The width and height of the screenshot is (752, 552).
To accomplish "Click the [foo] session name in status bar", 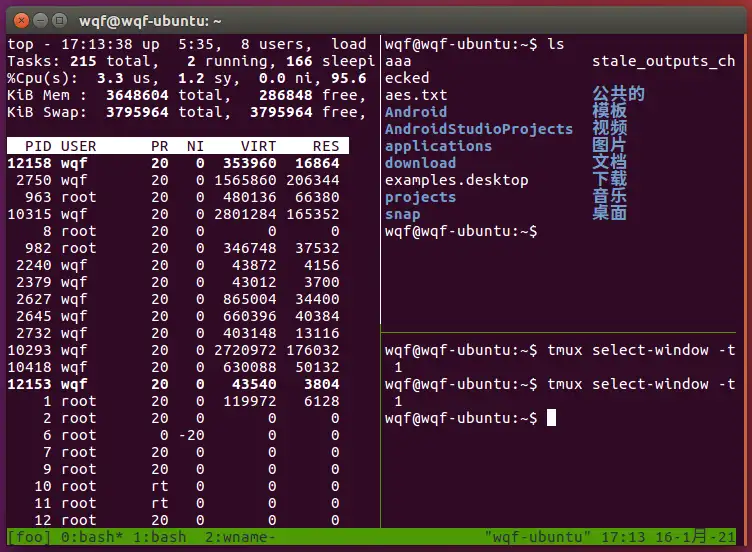I will point(29,537).
